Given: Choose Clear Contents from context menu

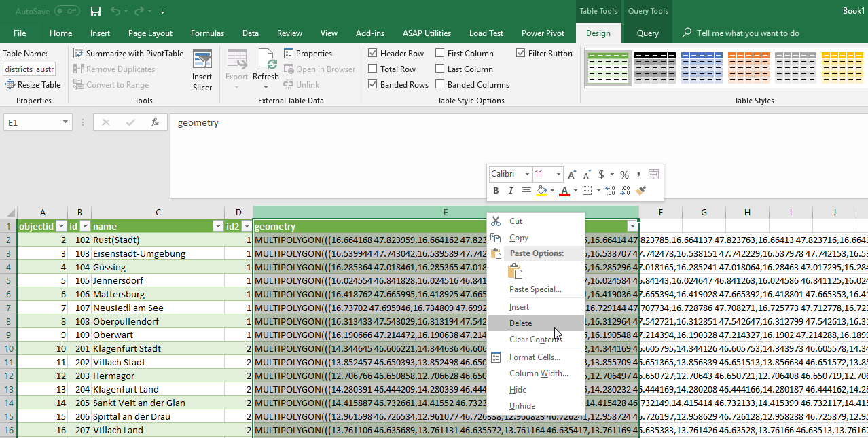Looking at the screenshot, I should [536, 340].
